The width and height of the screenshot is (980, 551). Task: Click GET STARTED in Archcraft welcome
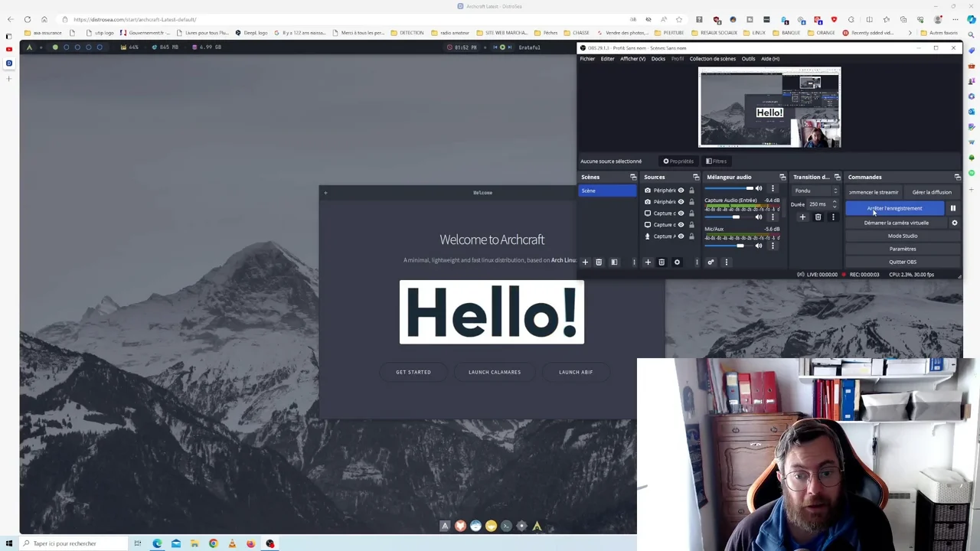[413, 372]
